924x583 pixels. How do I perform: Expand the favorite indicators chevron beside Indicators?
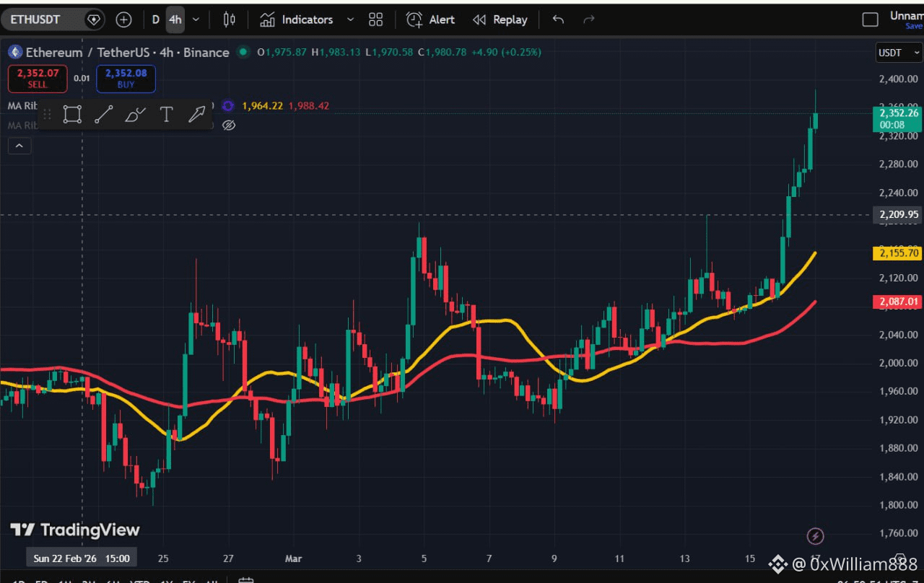[351, 19]
